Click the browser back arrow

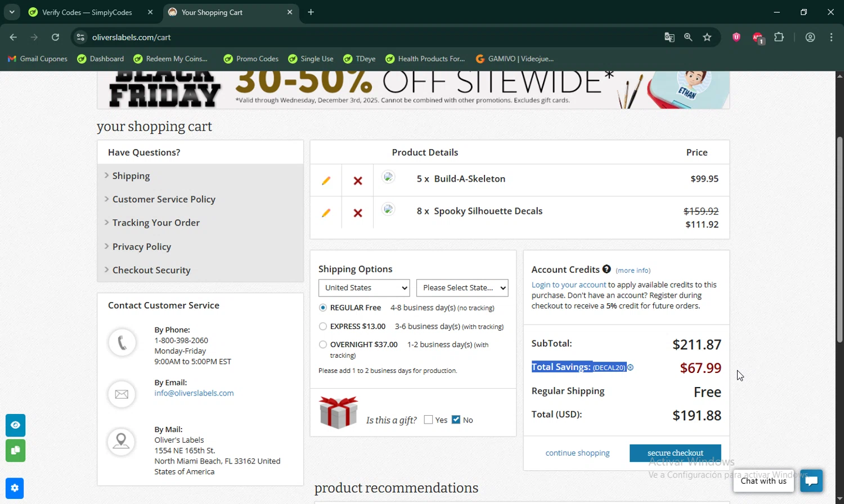pyautogui.click(x=14, y=37)
